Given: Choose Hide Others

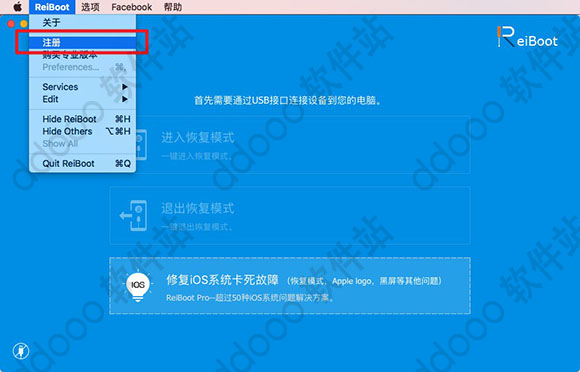Looking at the screenshot, I should (x=82, y=131).
